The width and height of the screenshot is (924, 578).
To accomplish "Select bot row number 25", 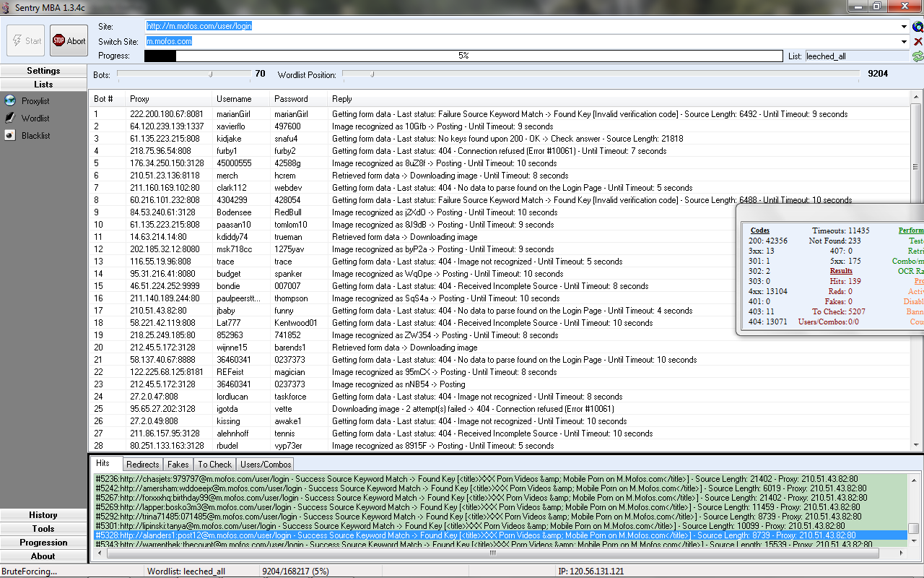I will click(x=500, y=409).
